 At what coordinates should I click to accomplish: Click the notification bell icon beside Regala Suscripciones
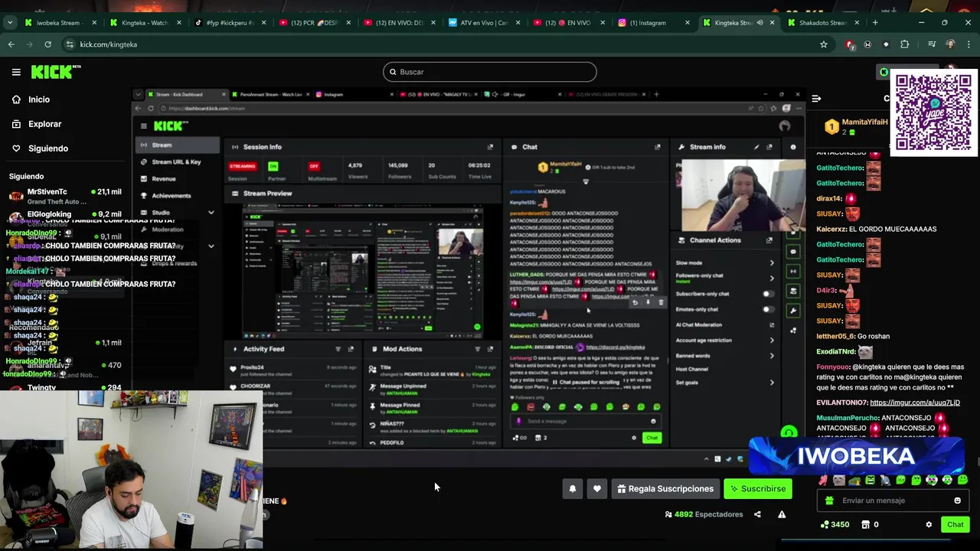pos(573,489)
